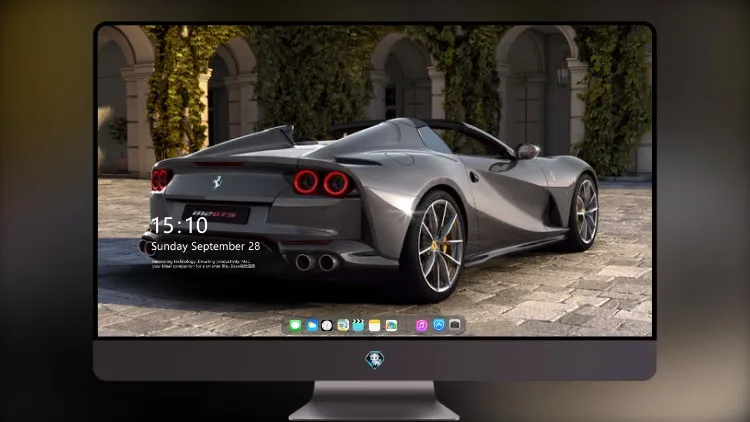Open the Clock app in dock
750x422 pixels.
pyautogui.click(x=327, y=325)
